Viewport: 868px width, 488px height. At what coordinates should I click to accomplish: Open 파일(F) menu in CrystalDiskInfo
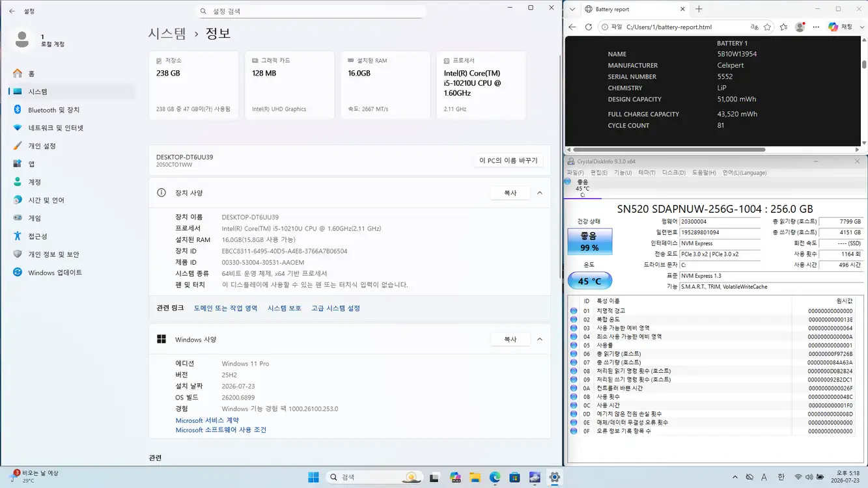(575, 172)
